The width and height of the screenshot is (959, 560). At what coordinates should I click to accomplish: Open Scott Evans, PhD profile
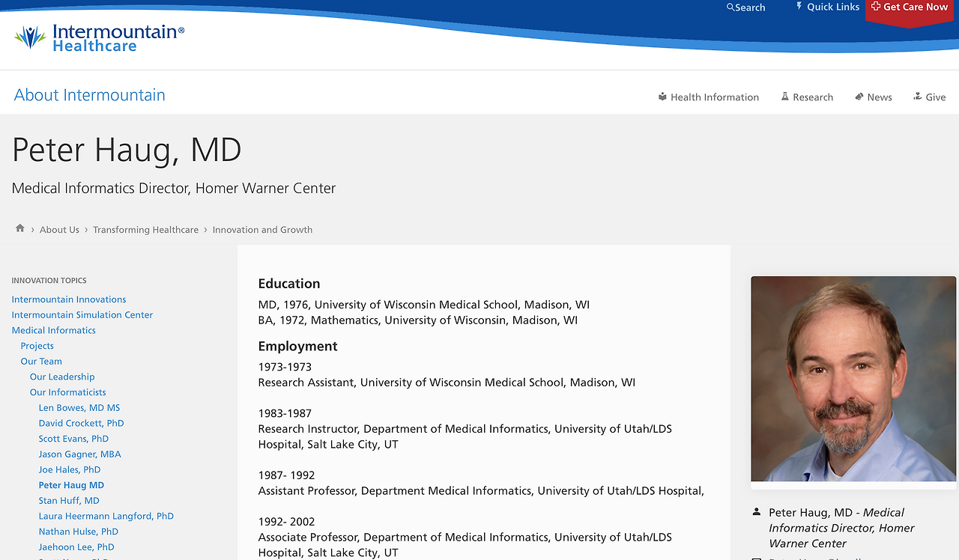pyautogui.click(x=73, y=439)
